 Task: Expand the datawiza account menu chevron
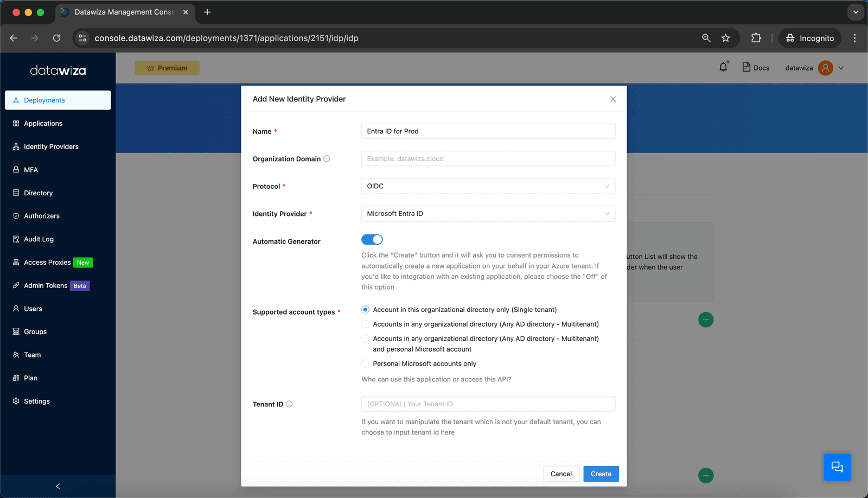[841, 68]
